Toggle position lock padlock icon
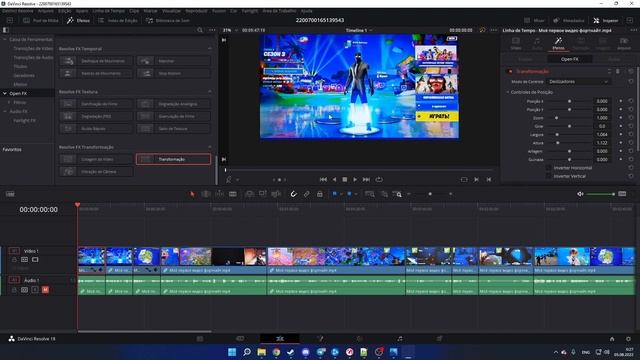 tap(320, 194)
